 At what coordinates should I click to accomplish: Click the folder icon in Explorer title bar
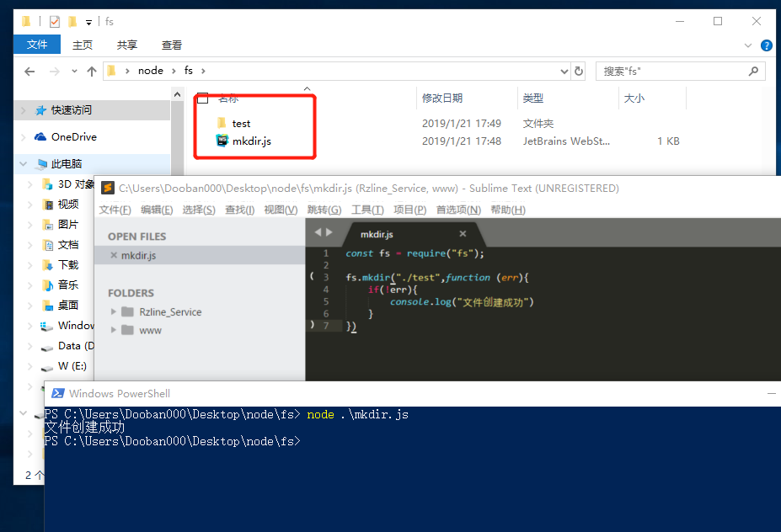[x=26, y=21]
